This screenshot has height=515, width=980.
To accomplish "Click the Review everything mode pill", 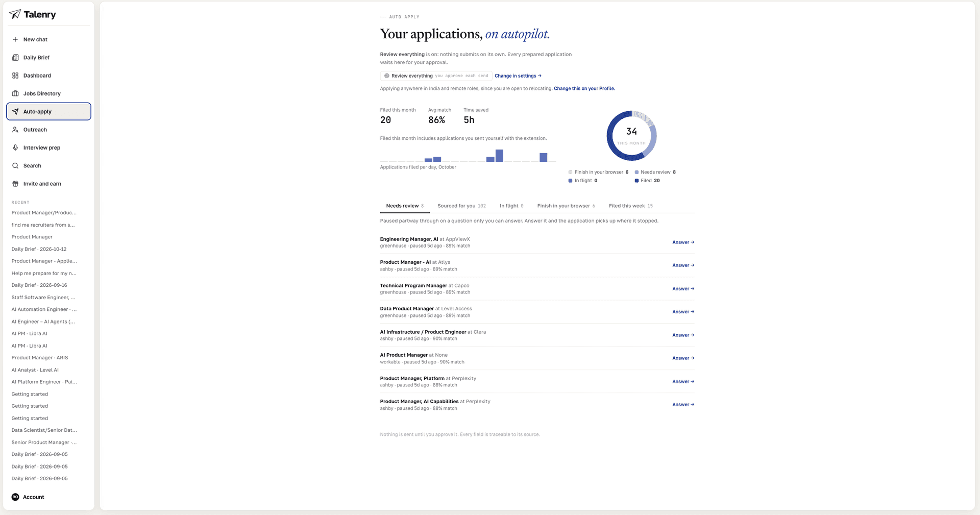I will 436,76.
